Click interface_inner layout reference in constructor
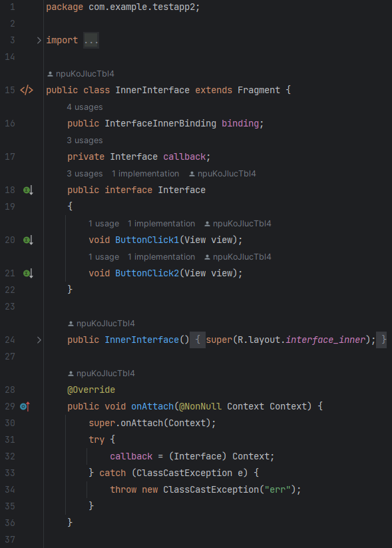 tap(325, 340)
